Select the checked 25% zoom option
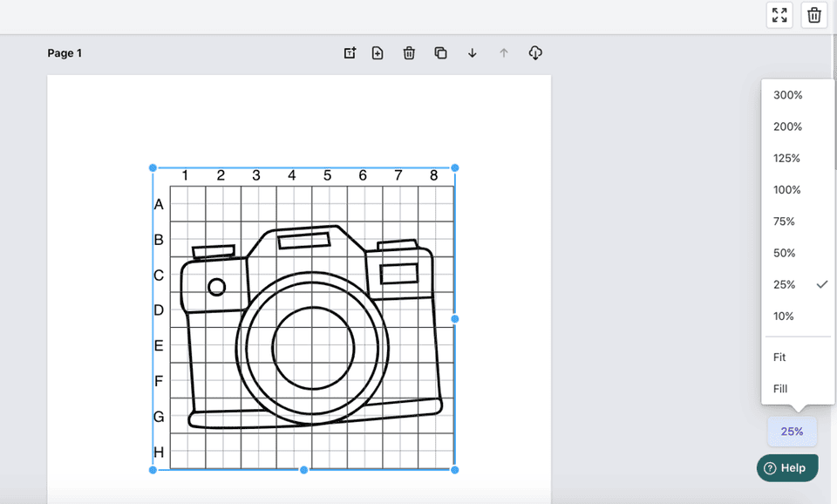This screenshot has width=837, height=504. coord(798,284)
